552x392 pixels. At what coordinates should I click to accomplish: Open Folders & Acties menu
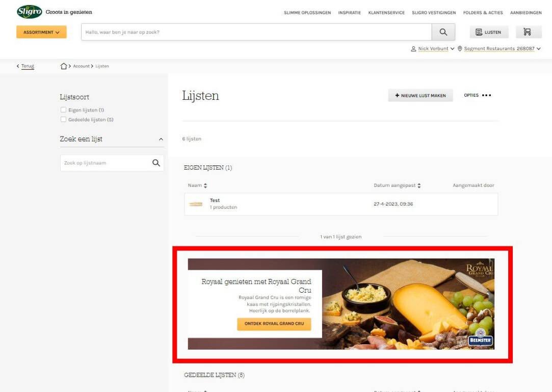[483, 13]
